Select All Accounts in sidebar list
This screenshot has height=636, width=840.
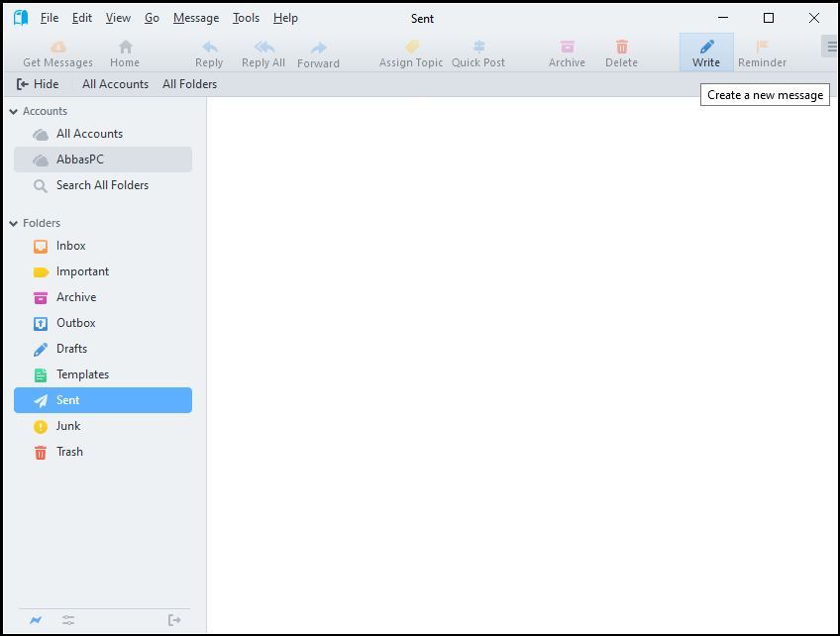coord(103,134)
